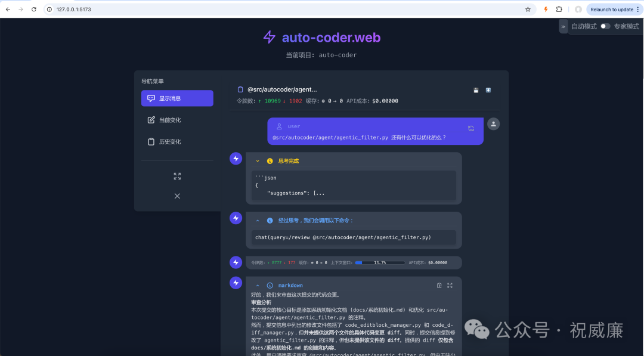Screen dimensions: 644x356
Task: Open browser profile avatar
Action: 578,10
